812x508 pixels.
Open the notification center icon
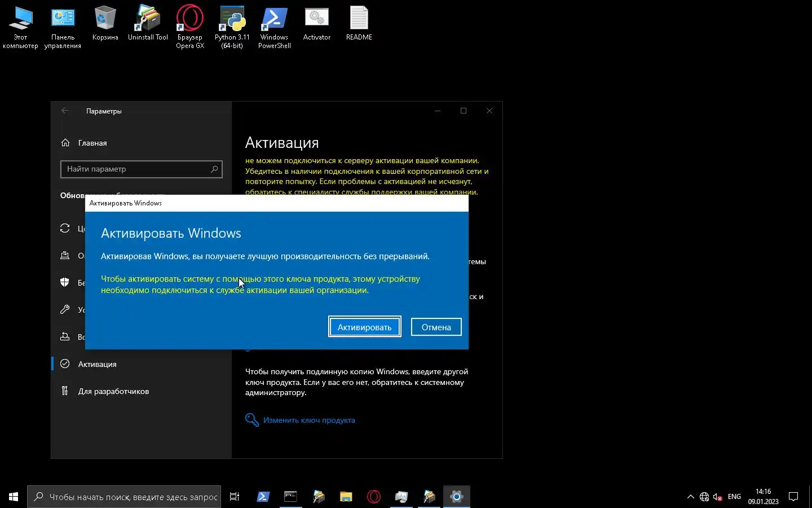[793, 497]
